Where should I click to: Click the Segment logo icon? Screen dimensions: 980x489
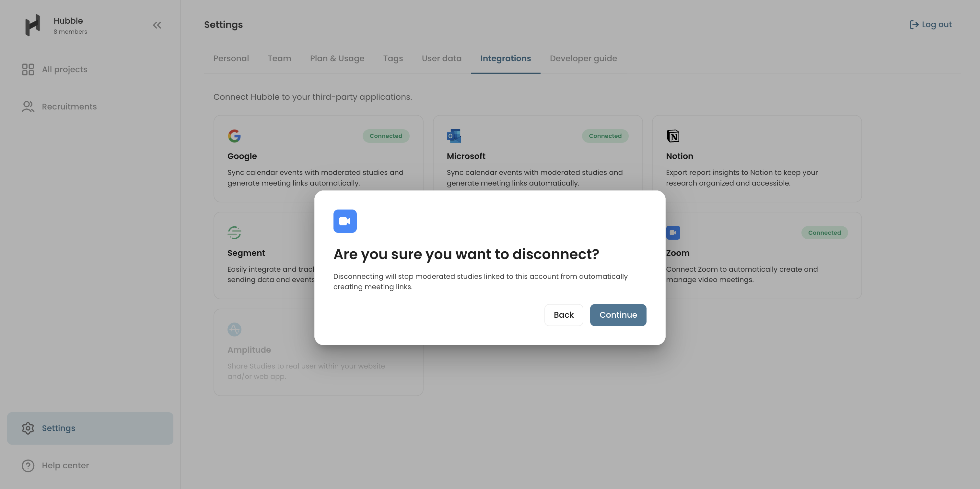[x=234, y=232]
